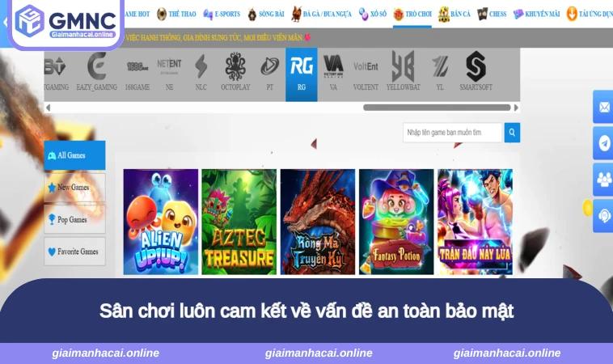This screenshot has width=613, height=364.
Task: Click the Tải Ứng Dụng download icon
Action: (572, 14)
